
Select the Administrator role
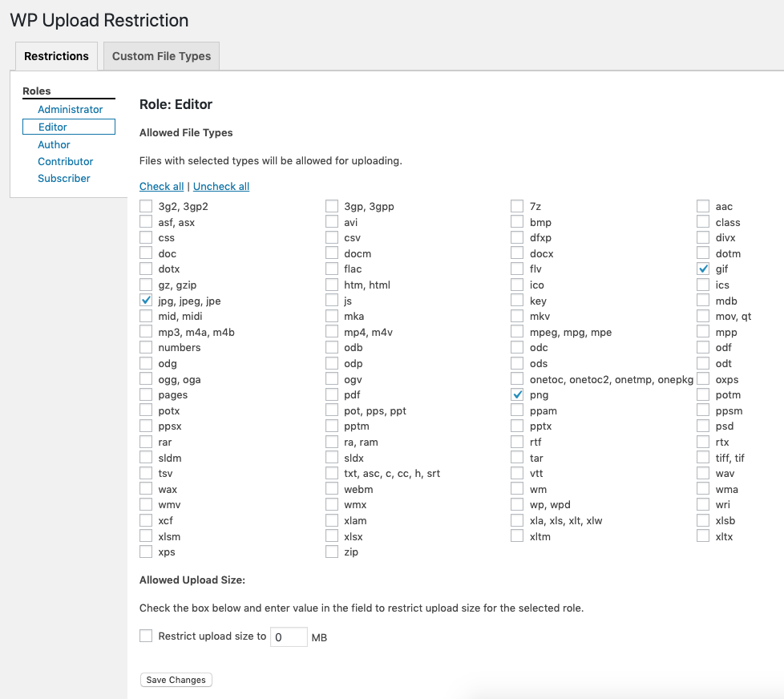tap(70, 109)
